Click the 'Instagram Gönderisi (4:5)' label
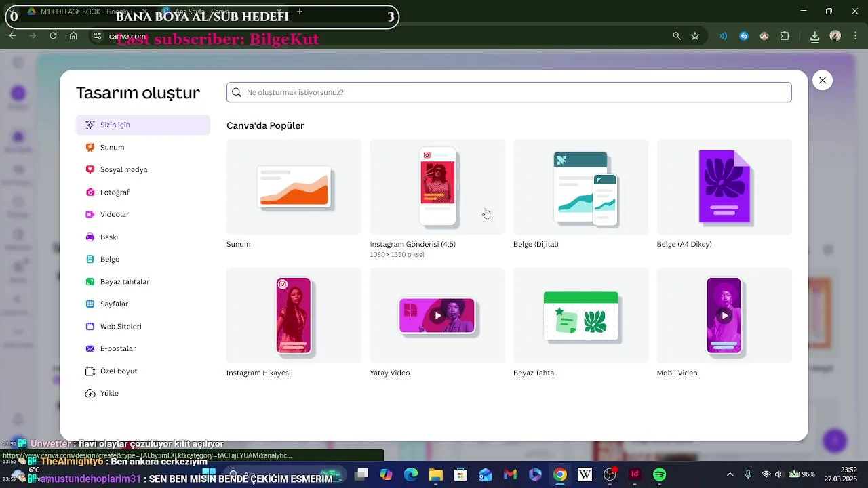The width and height of the screenshot is (868, 488). point(412,244)
